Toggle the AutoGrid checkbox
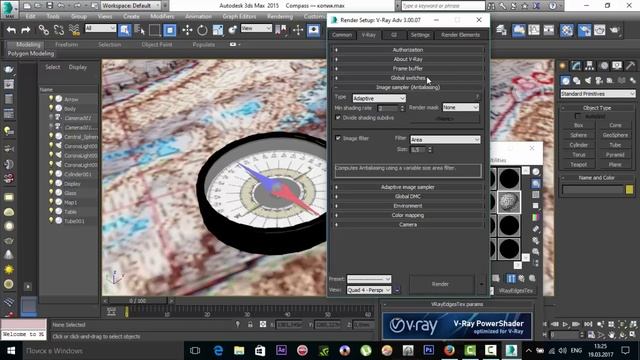The width and height of the screenshot is (640, 360). coord(578,116)
